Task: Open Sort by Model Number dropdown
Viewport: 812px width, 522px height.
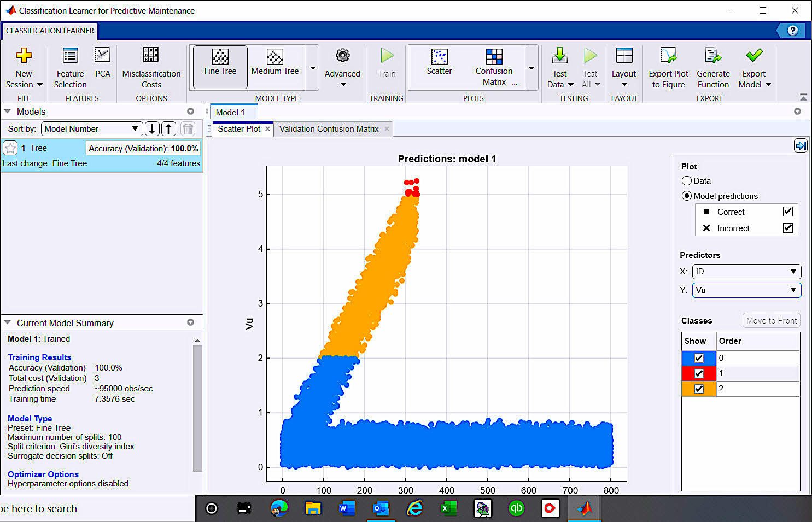Action: (x=92, y=129)
